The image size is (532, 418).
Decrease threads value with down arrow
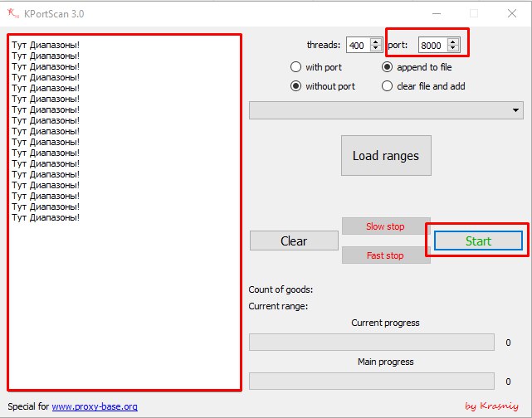[375, 48]
